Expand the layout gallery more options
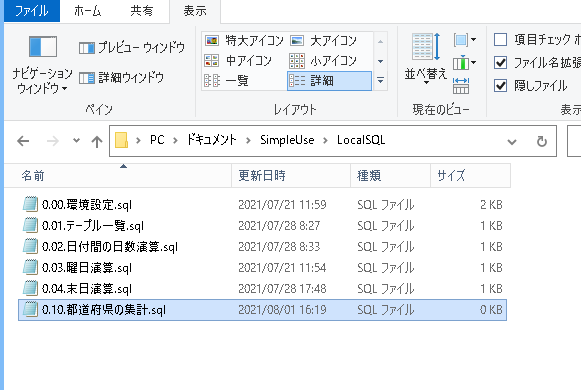Viewport: 581px width, 390px height. [x=381, y=80]
